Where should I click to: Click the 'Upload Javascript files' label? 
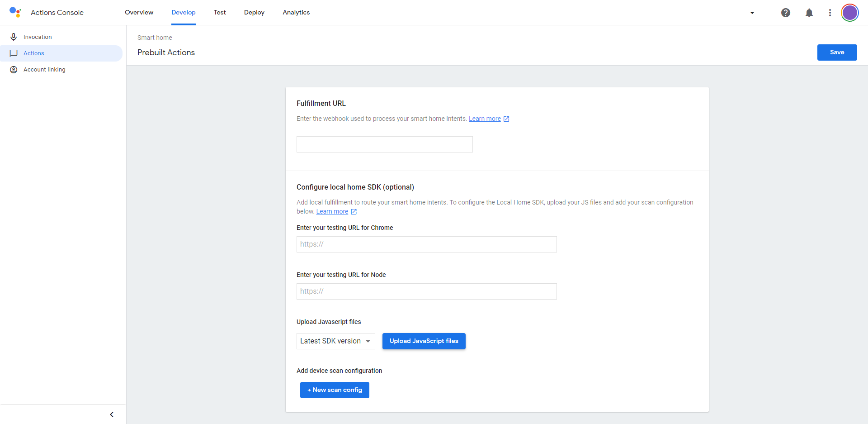(x=329, y=322)
